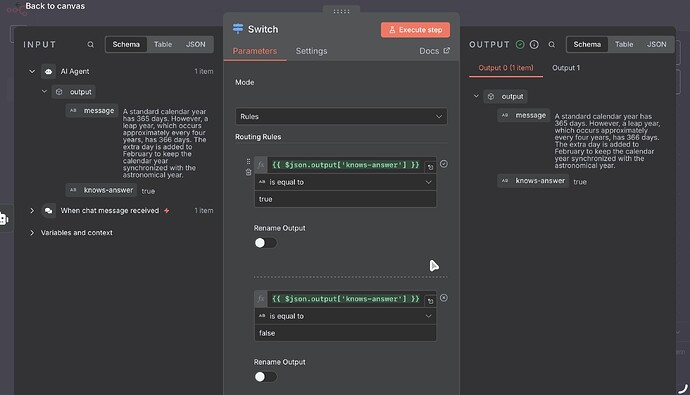Open second rule's 'is equal to' operator dropdown
690x395 pixels.
(345, 316)
